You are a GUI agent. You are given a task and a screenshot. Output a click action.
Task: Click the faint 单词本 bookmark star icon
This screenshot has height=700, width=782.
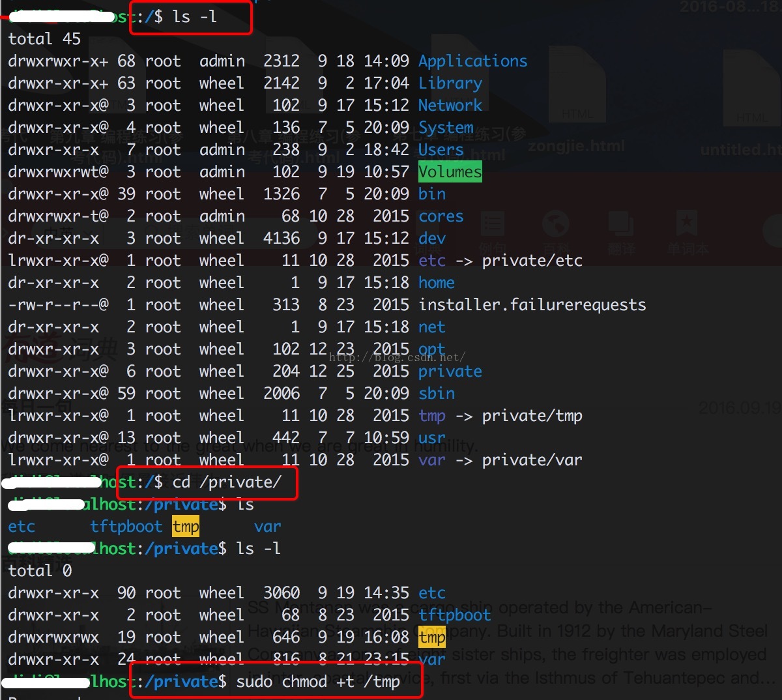[x=686, y=224]
